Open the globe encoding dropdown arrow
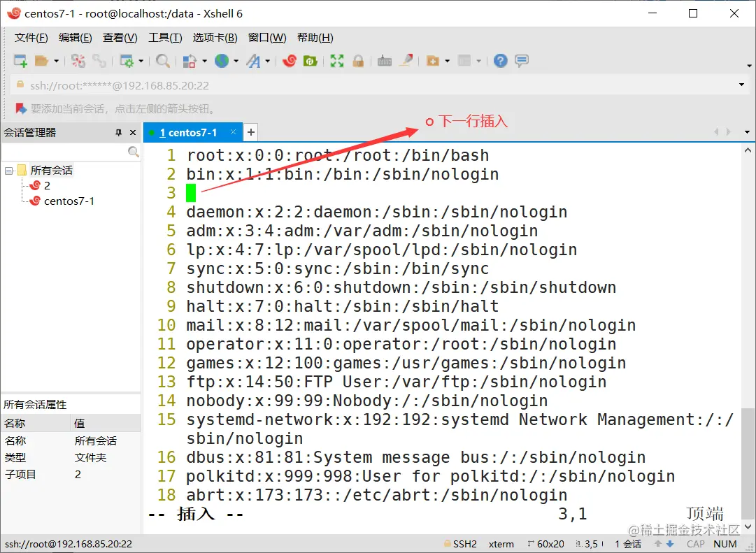 click(x=236, y=61)
